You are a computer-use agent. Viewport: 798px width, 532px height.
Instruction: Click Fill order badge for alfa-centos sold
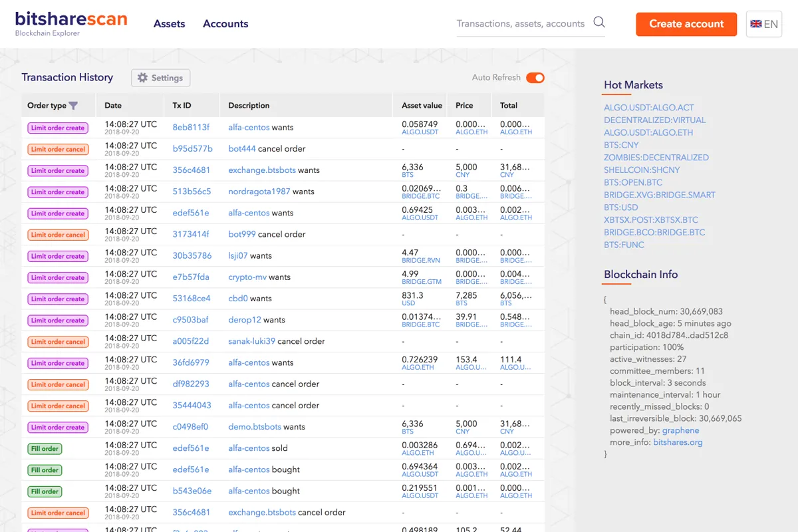pyautogui.click(x=45, y=449)
